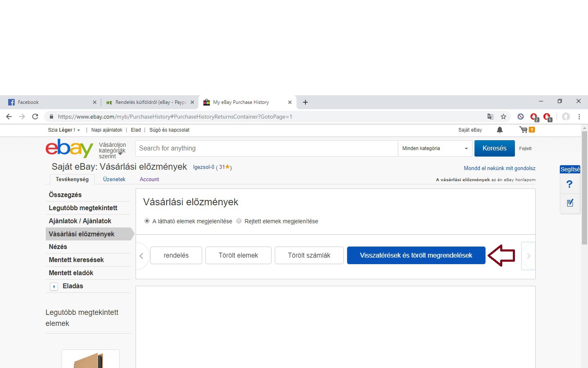Viewport: 588px width, 368px height.
Task: Select the Üzenetek tab
Action: [x=114, y=179]
